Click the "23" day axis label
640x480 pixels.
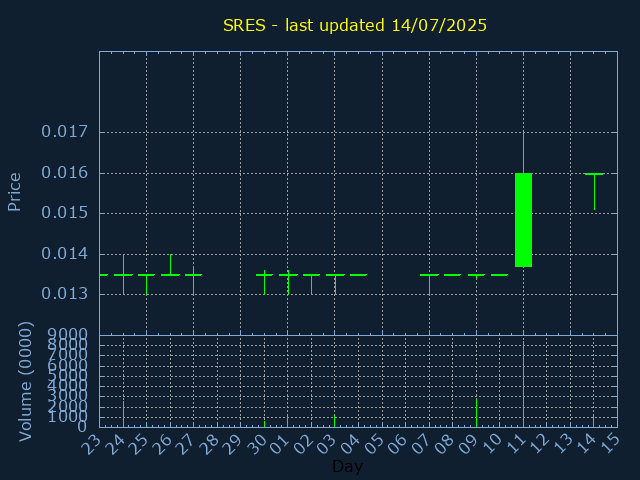[x=91, y=444]
